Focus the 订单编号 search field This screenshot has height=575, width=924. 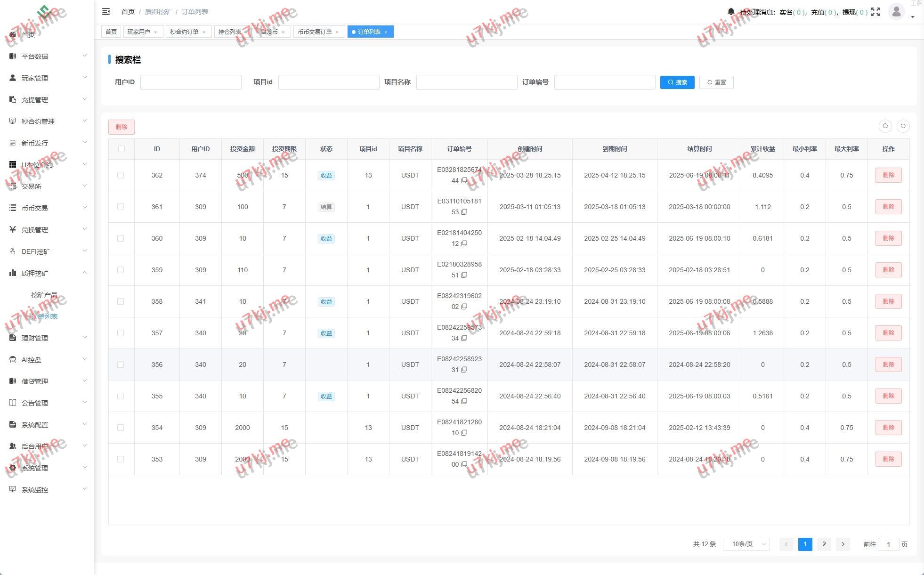pyautogui.click(x=604, y=82)
